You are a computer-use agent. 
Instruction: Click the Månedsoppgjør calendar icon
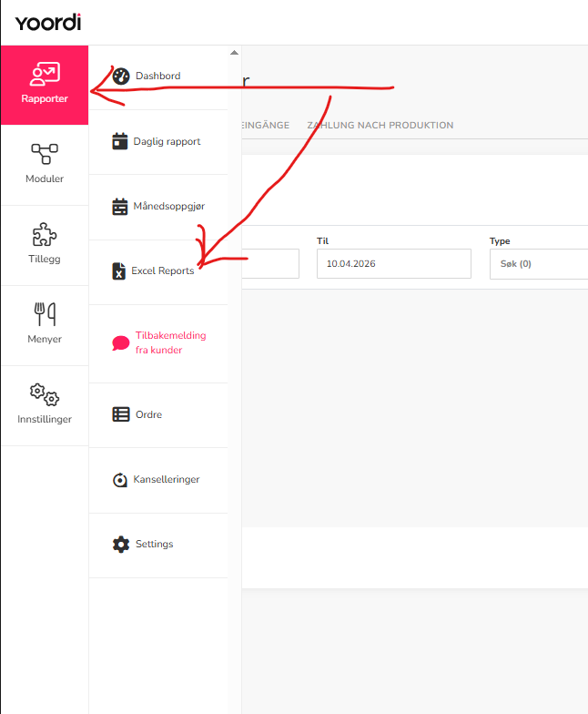click(x=120, y=206)
